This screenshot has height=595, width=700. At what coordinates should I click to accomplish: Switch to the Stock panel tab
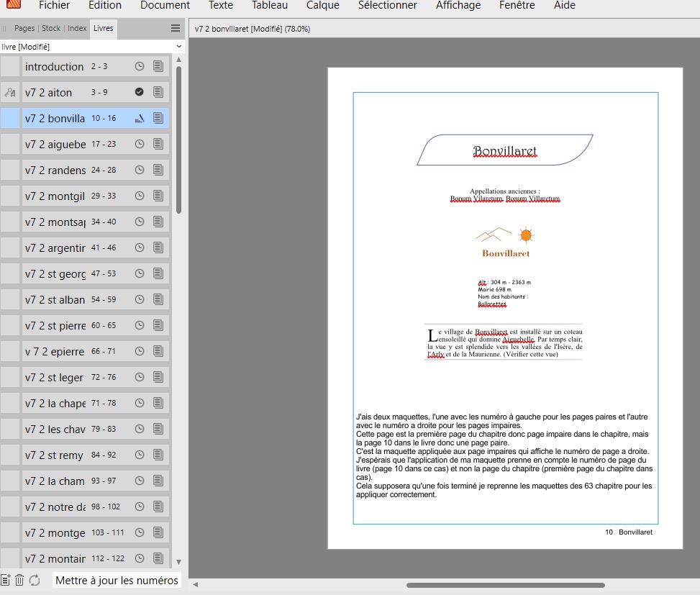pyautogui.click(x=51, y=28)
